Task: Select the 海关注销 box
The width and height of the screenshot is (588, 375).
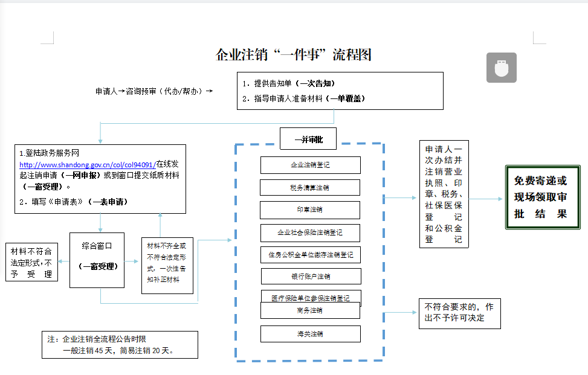Action: (x=310, y=334)
